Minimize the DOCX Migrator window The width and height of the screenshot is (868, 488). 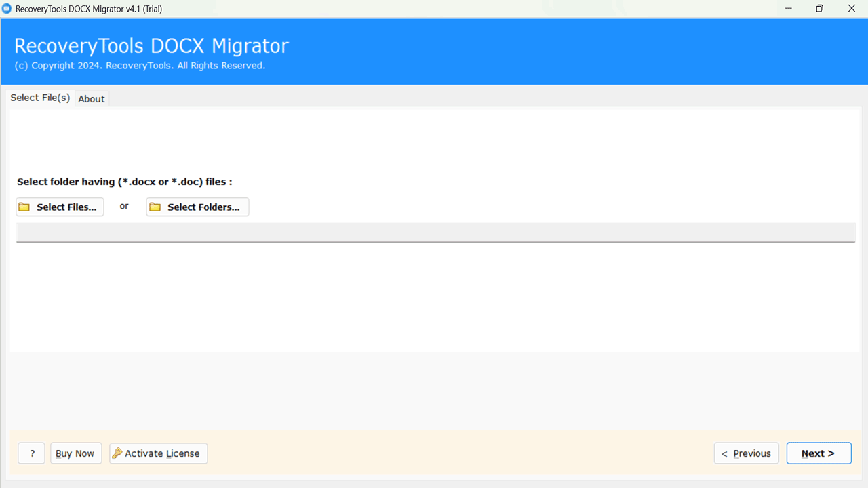[789, 9]
